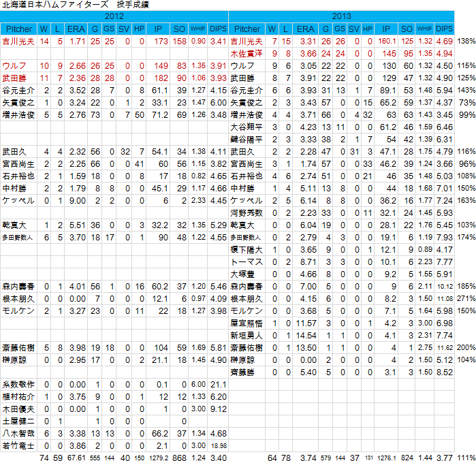The height and width of the screenshot is (461, 476).
Task: Select DIPS 11.08 for 根本朋久 2013
Action: [x=445, y=299]
